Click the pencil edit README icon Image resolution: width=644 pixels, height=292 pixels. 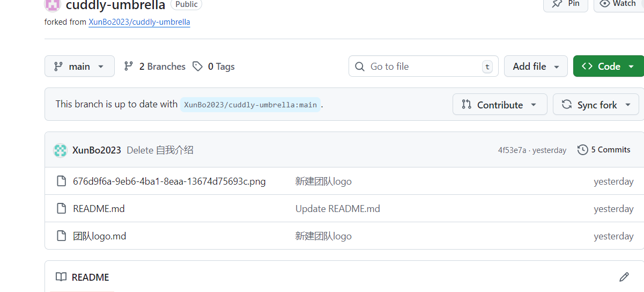click(624, 277)
